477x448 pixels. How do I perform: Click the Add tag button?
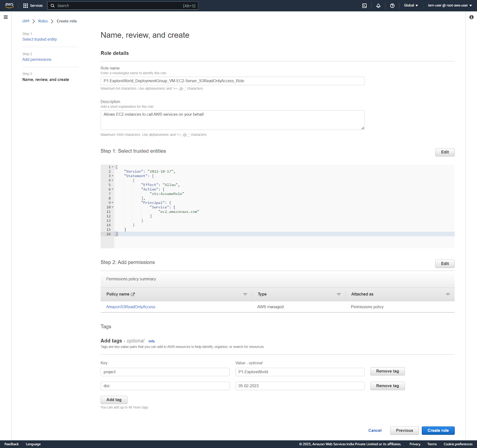114,400
